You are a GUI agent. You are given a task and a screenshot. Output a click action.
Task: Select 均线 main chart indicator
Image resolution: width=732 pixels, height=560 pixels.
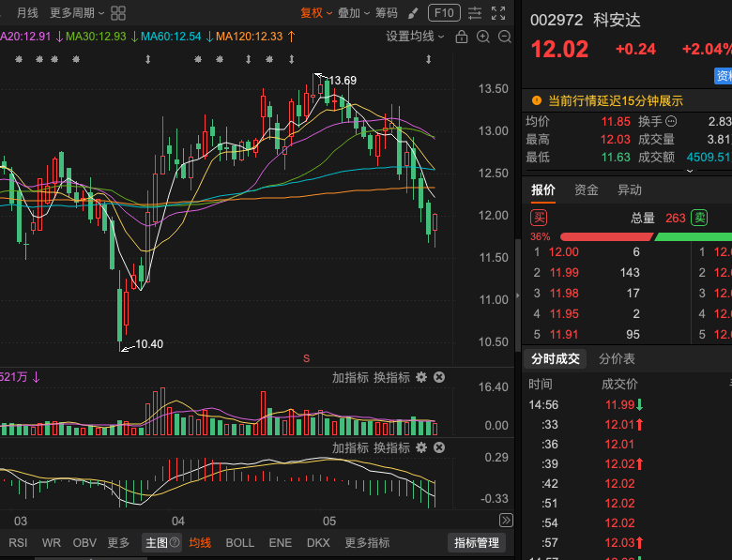(200, 543)
